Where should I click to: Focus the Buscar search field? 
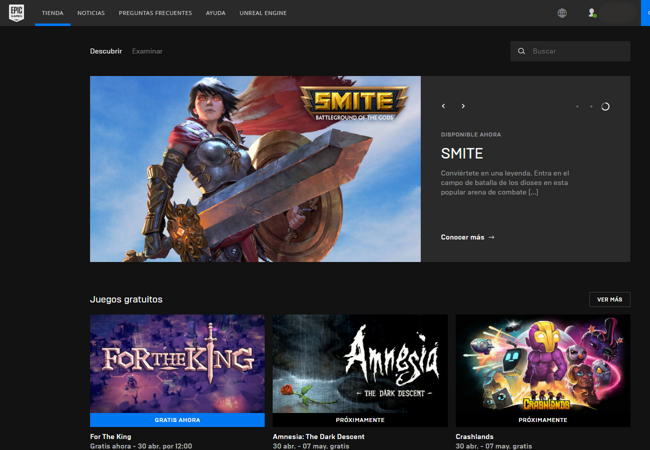click(x=570, y=51)
